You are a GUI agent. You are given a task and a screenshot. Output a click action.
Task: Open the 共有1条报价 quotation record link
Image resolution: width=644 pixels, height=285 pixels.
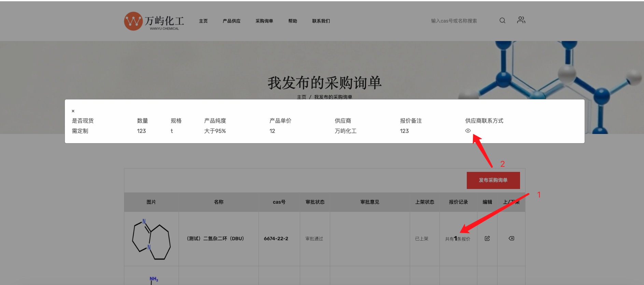pos(458,239)
